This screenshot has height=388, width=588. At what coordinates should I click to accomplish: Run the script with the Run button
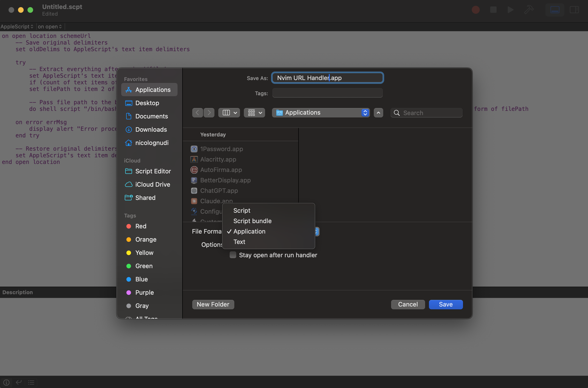510,10
